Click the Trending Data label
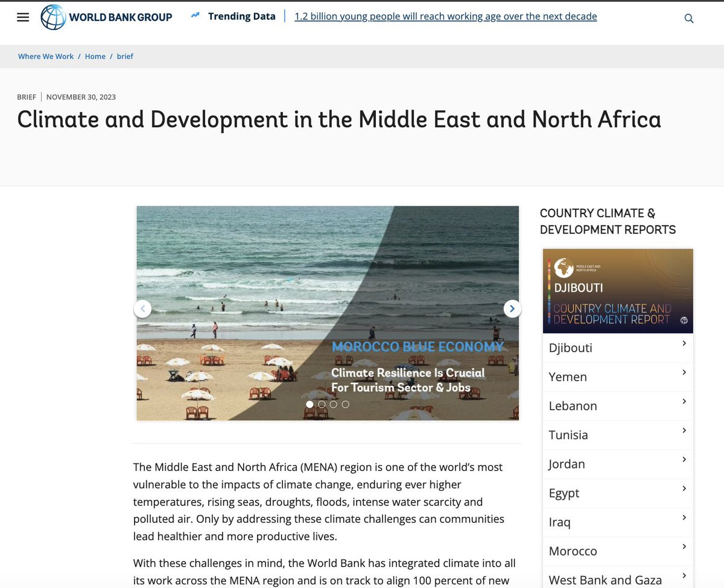The height and width of the screenshot is (588, 724). click(242, 16)
